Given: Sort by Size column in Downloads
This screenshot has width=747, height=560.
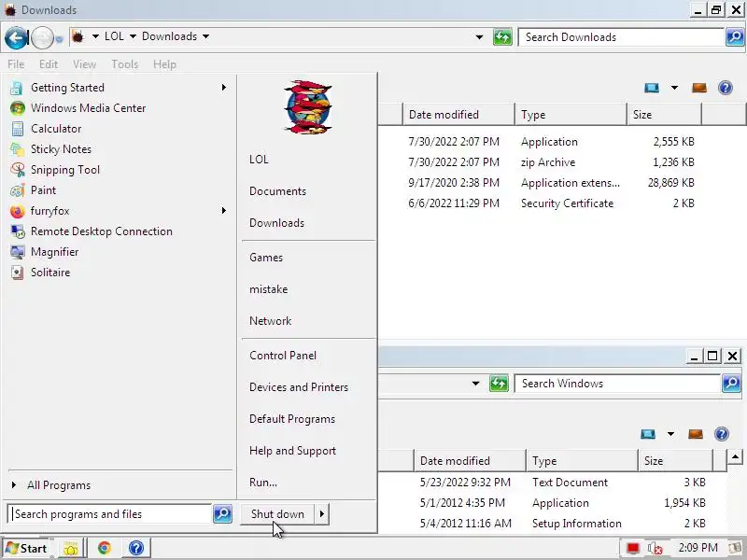Looking at the screenshot, I should point(664,115).
